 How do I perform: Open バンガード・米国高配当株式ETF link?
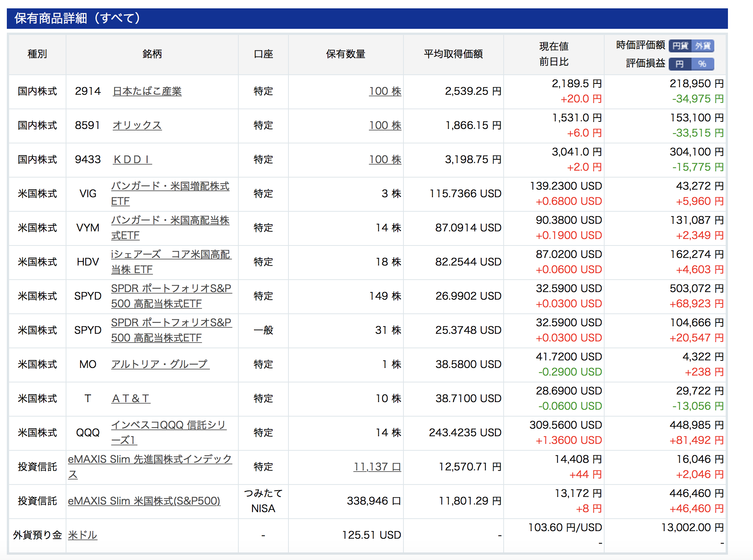tap(170, 228)
